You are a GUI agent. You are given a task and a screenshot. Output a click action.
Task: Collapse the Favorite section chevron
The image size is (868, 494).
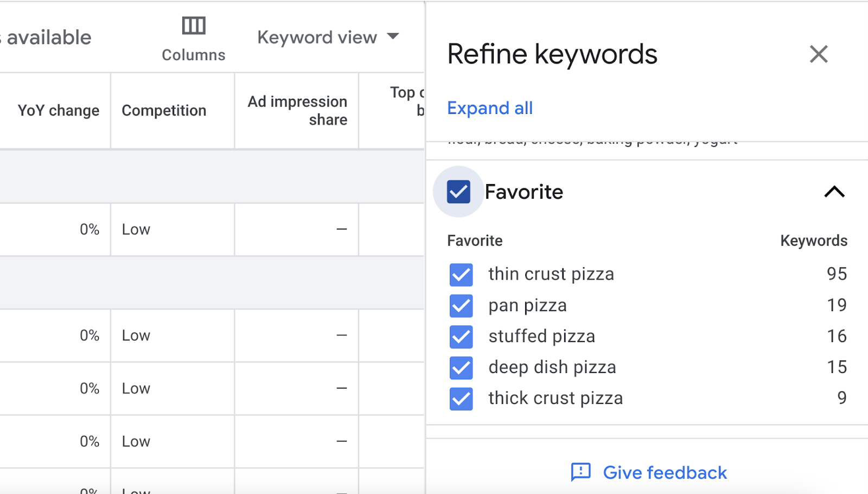(x=834, y=192)
